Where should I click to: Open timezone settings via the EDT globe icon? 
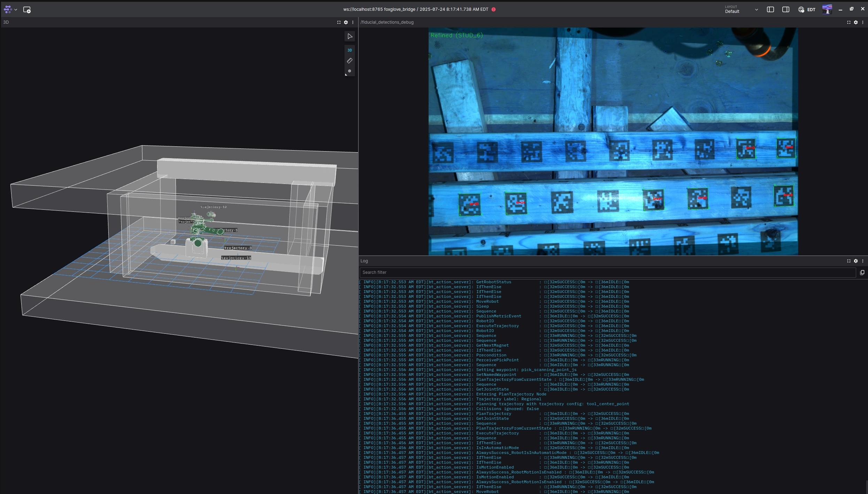click(801, 9)
